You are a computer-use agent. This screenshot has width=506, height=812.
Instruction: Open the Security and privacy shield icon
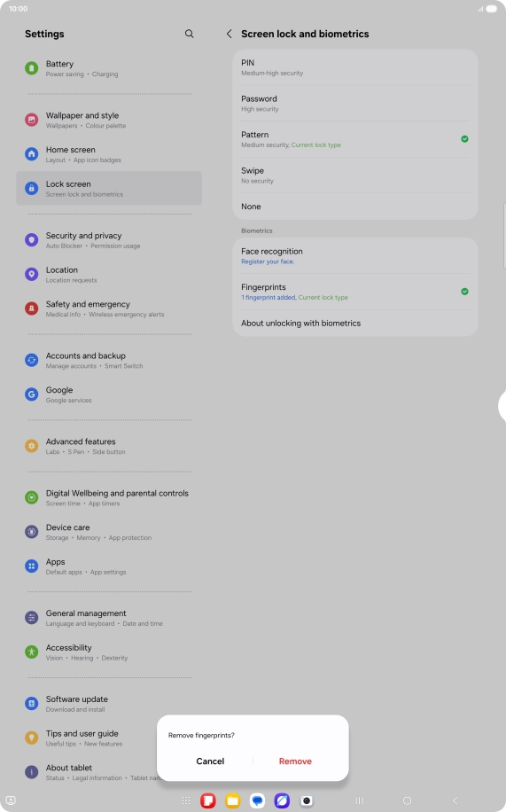[x=32, y=239]
